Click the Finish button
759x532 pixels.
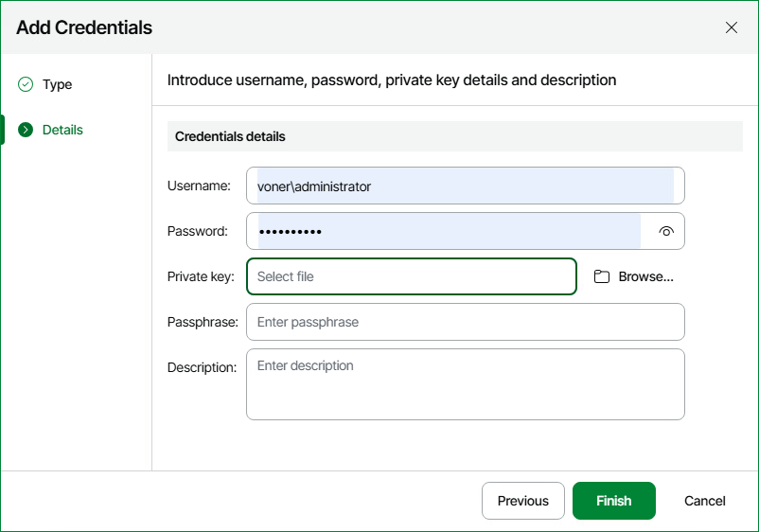pos(614,501)
